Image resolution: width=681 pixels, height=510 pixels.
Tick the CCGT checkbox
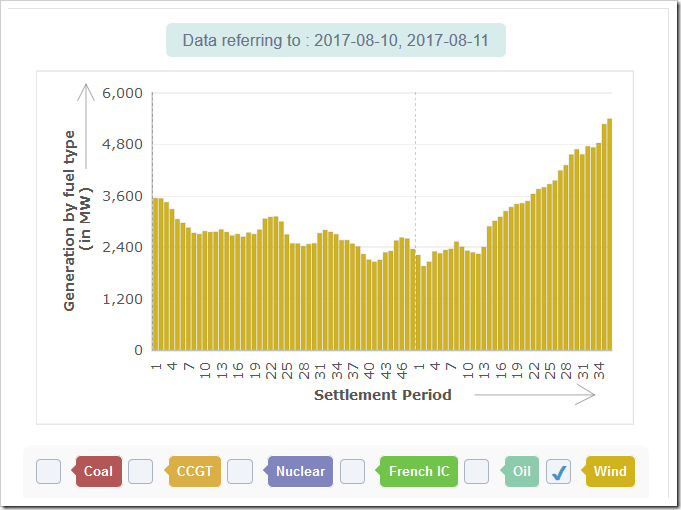[140, 472]
